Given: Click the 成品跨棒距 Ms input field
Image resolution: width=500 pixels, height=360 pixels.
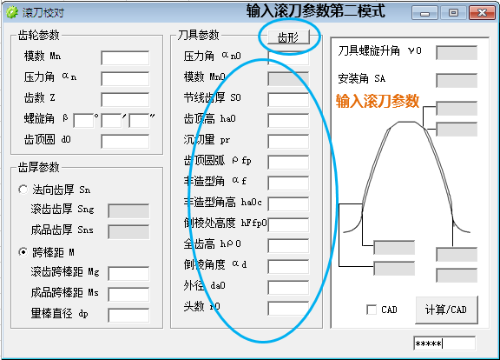Looking at the screenshot, I should [129, 294].
